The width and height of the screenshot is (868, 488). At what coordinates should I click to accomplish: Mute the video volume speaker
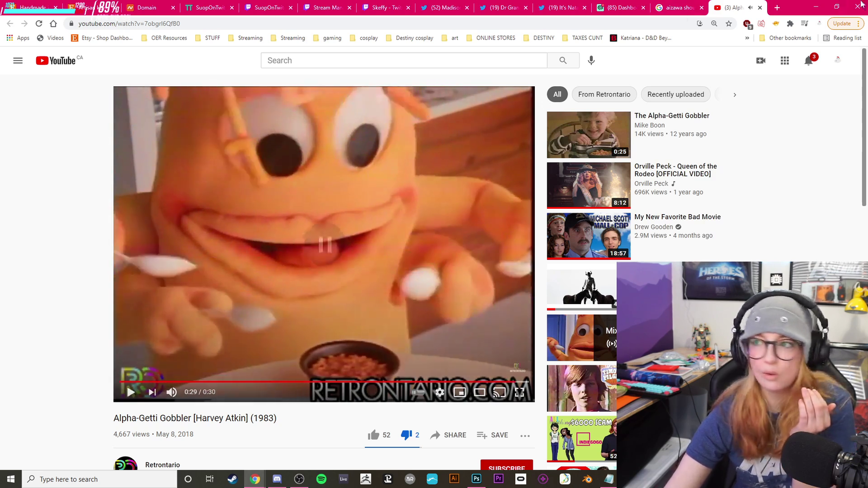(x=171, y=392)
